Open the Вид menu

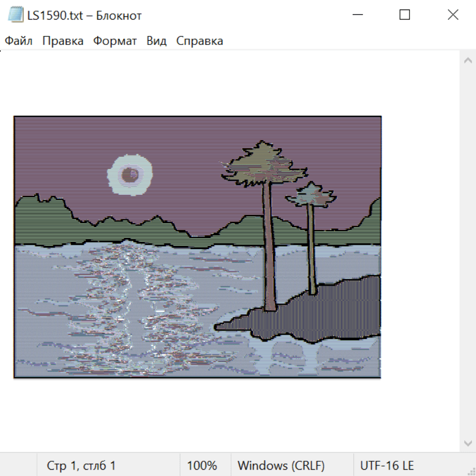157,41
